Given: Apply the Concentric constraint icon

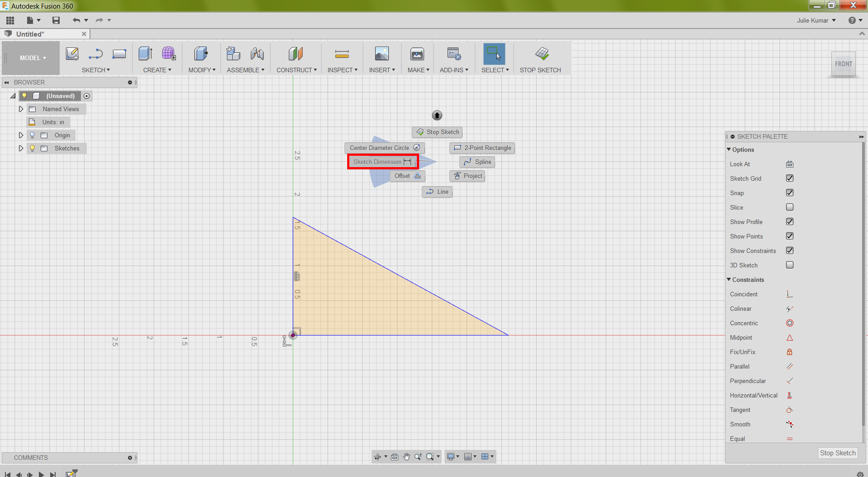Looking at the screenshot, I should (790, 323).
